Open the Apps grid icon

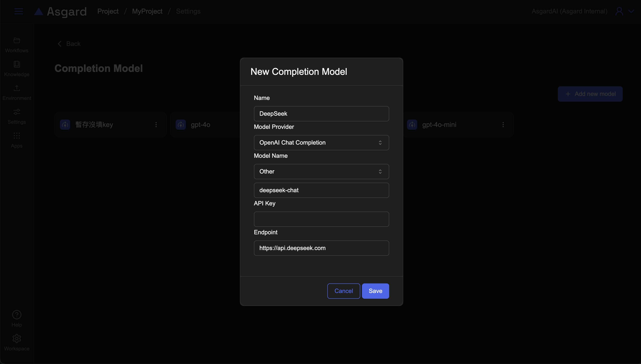tap(17, 136)
